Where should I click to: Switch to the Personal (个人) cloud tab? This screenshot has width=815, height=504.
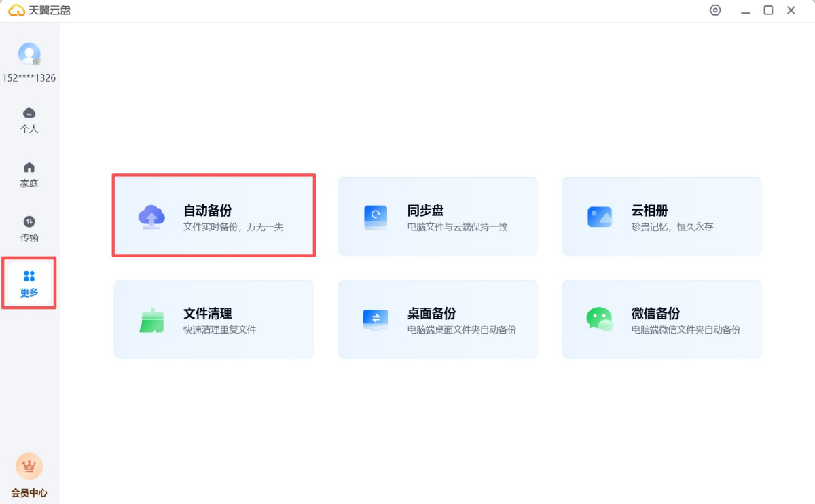29,120
